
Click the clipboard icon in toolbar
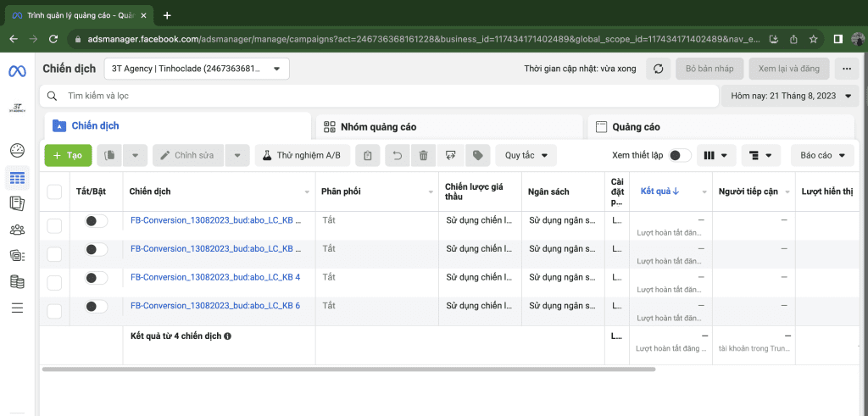point(368,155)
